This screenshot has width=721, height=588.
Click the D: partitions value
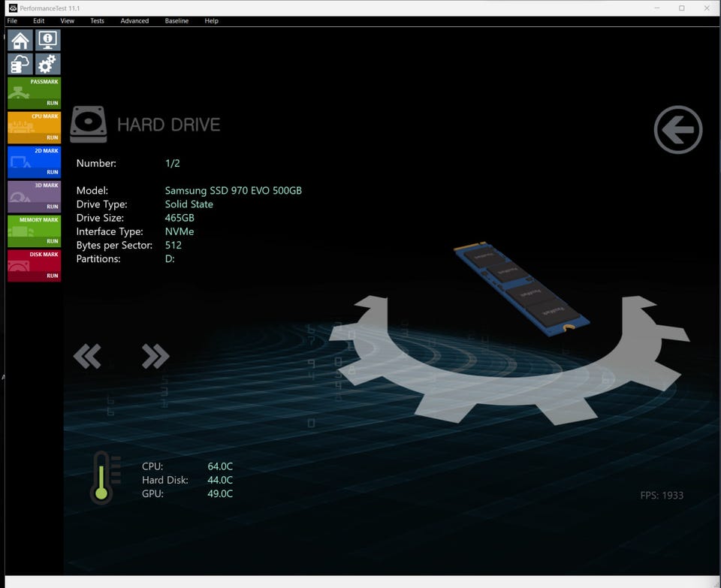coord(170,259)
